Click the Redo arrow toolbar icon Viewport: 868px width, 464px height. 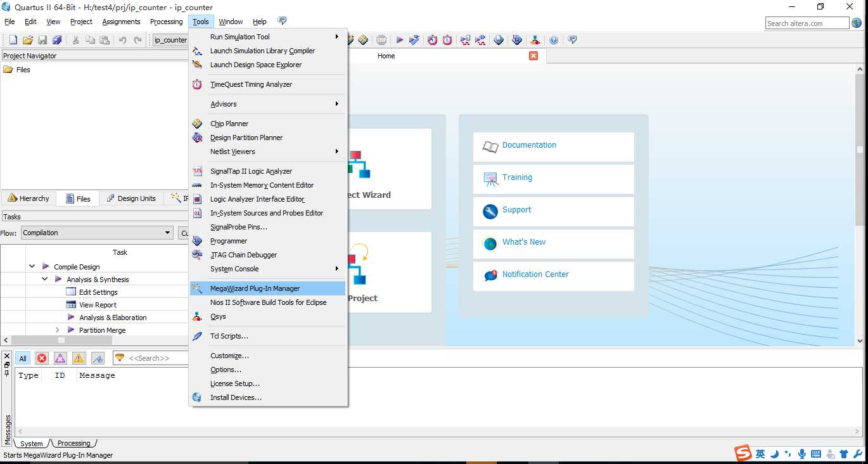(x=138, y=40)
